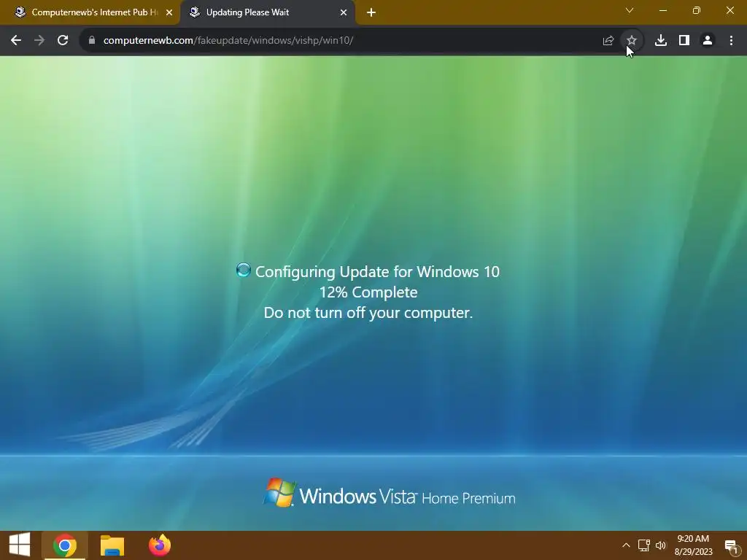This screenshot has height=560, width=747.
Task: Share this page using the share icon
Action: pos(608,41)
